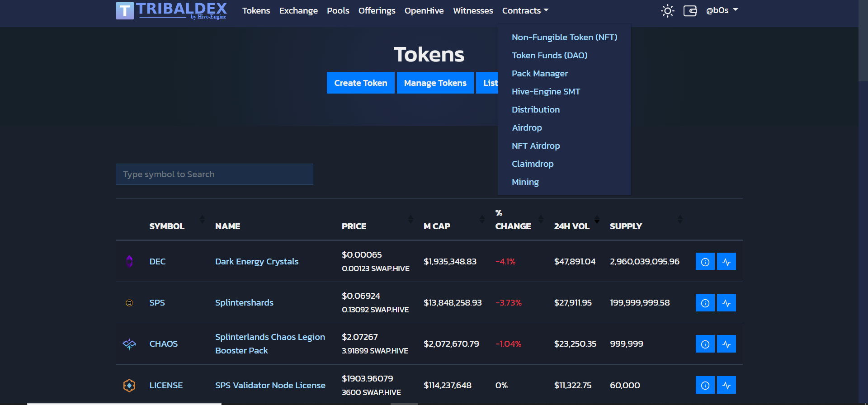Screen dimensions: 868x405
Task: Sort by 24H VOL column arrows
Action: [x=597, y=219]
